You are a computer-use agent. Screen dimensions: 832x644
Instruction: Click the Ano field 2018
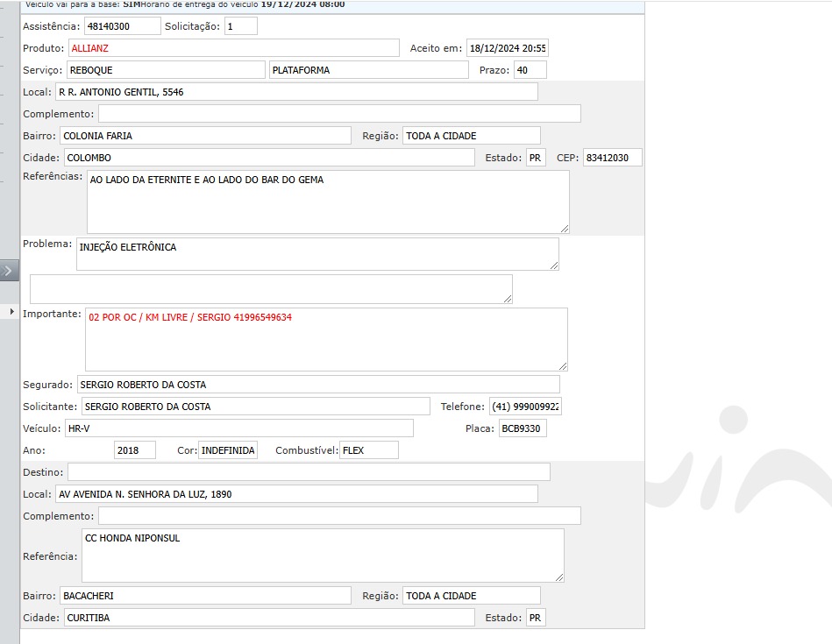(x=135, y=449)
